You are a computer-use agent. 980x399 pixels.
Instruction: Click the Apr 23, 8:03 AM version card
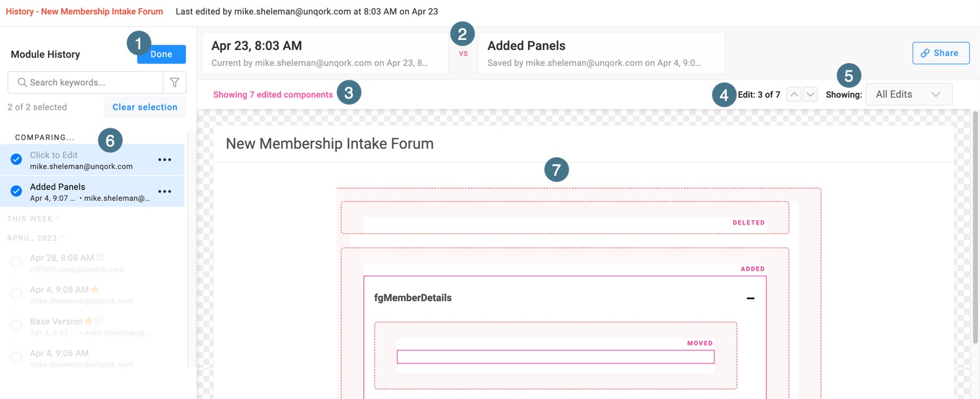click(x=325, y=53)
